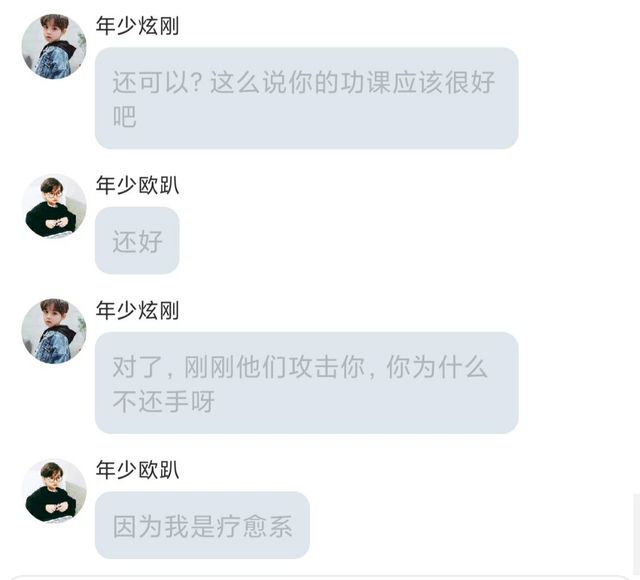Tap the 年少欧趴 avatar above 还好 message
This screenshot has width=640, height=580.
click(54, 206)
